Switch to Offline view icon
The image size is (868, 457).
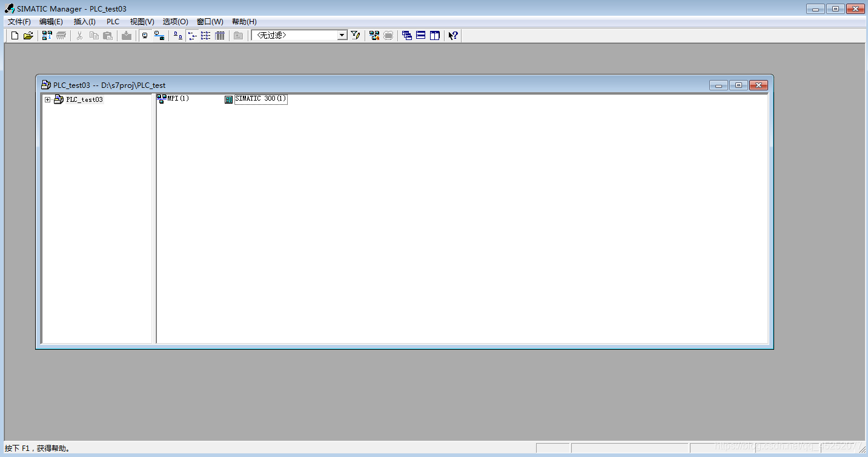point(145,36)
